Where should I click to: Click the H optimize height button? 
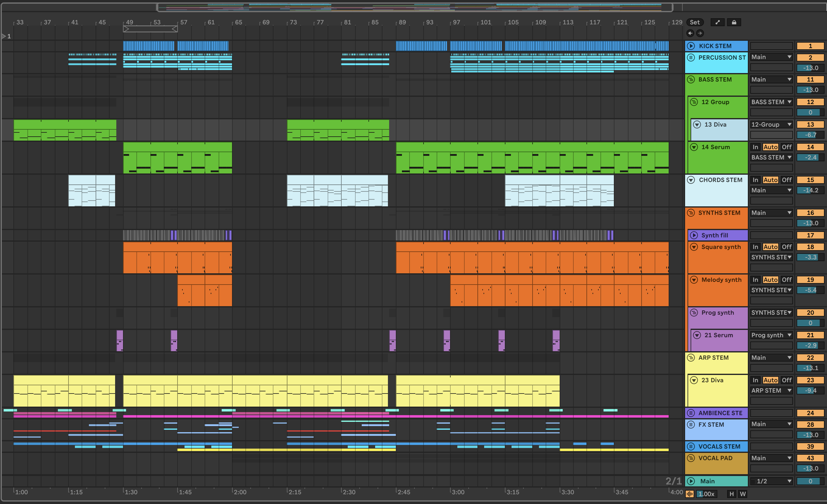(731, 494)
